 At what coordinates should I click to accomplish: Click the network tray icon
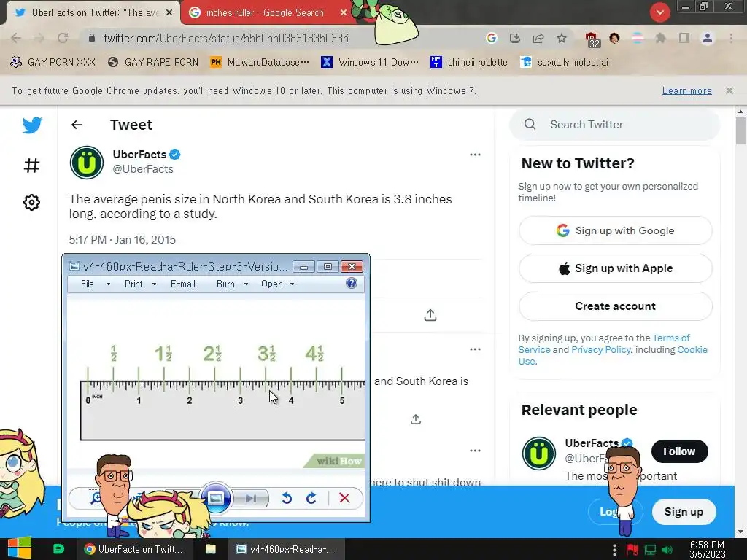(650, 550)
